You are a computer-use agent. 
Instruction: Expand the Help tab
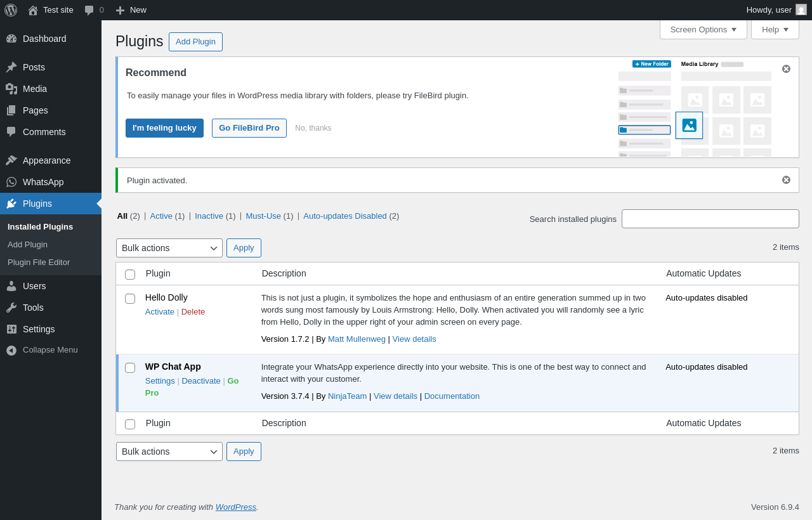[x=775, y=30]
